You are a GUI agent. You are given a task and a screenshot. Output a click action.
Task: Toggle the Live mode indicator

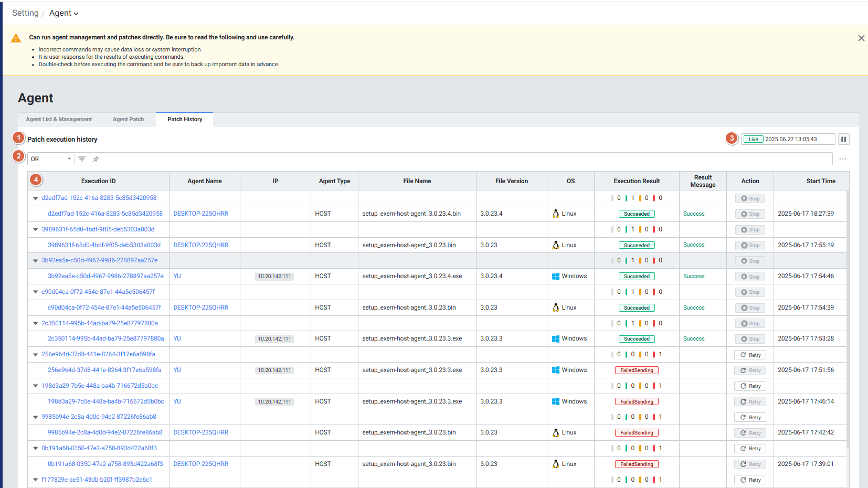(753, 139)
